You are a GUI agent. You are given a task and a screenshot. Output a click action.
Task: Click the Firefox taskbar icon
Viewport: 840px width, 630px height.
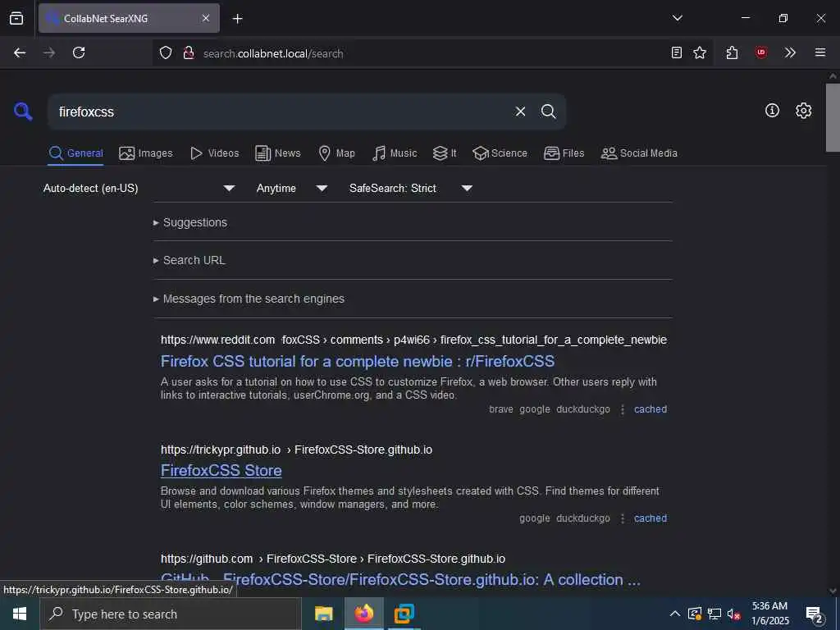[x=363, y=614]
